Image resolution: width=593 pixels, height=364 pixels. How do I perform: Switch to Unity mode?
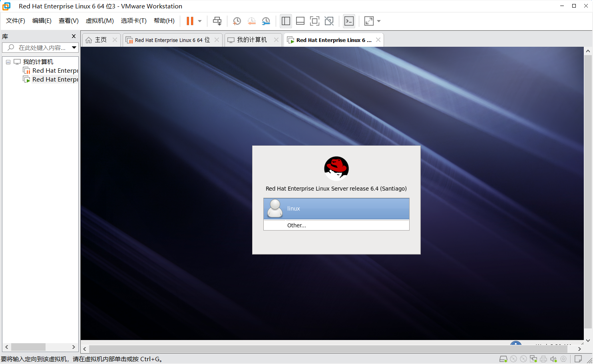click(x=329, y=21)
